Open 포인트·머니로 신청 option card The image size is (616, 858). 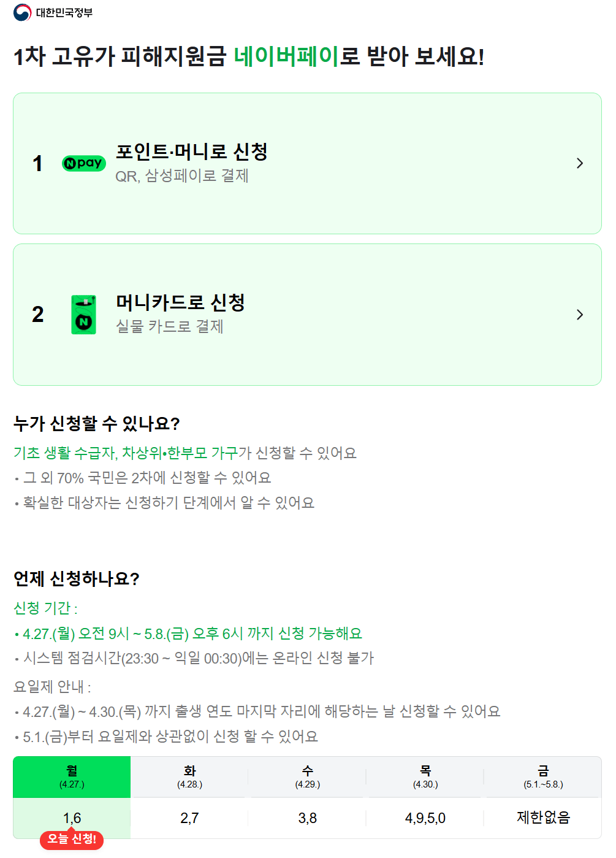coord(306,163)
